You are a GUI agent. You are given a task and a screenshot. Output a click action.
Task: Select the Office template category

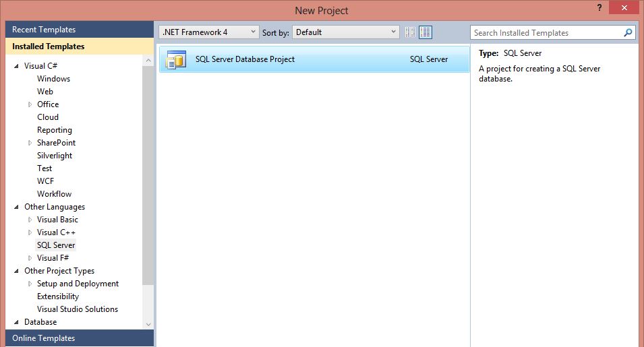tap(48, 104)
